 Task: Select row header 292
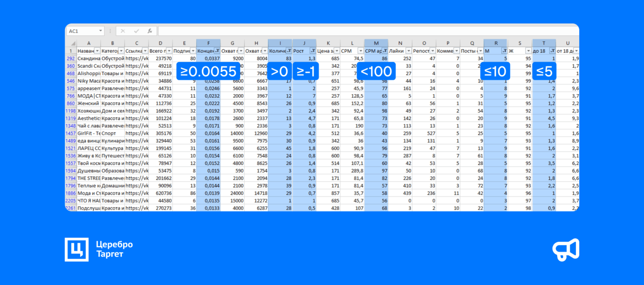[x=71, y=58]
